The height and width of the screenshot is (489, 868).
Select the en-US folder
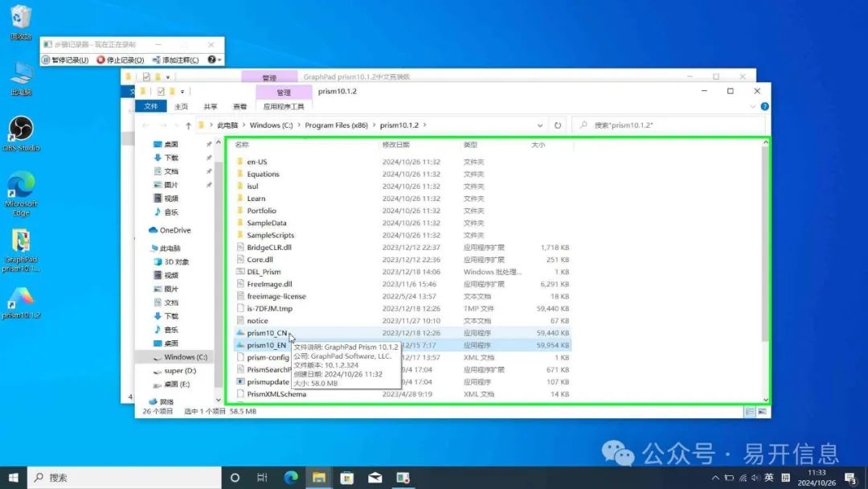pos(257,162)
